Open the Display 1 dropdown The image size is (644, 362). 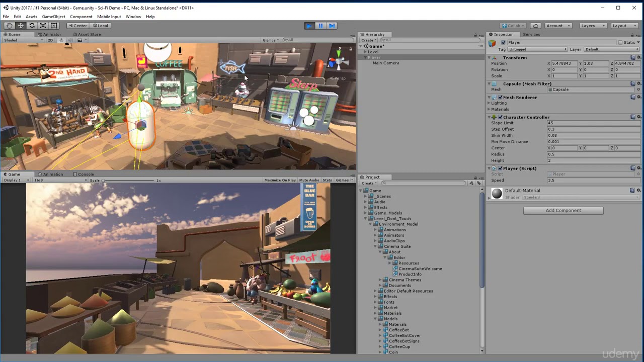point(16,180)
